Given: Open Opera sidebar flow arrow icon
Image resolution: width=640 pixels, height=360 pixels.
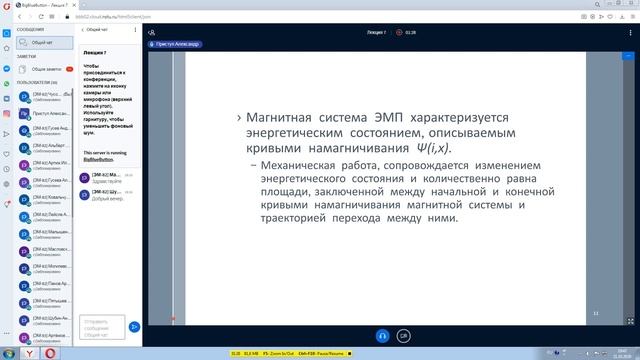Looking at the screenshot, I should point(7,134).
